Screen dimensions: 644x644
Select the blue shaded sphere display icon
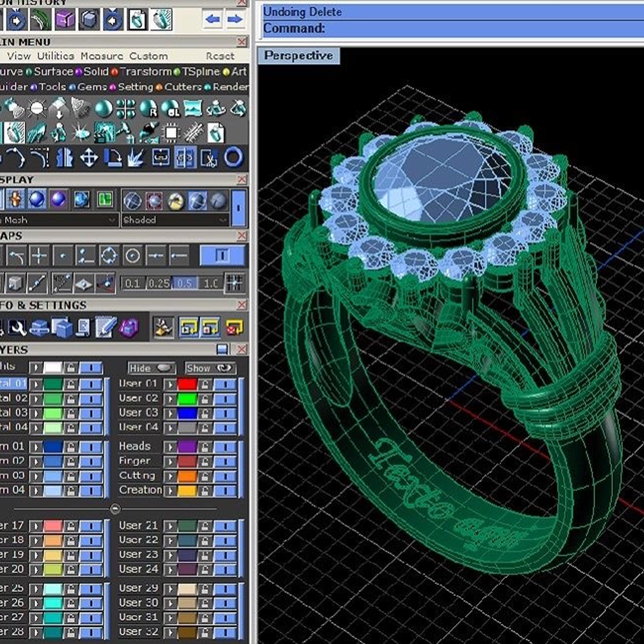click(36, 200)
